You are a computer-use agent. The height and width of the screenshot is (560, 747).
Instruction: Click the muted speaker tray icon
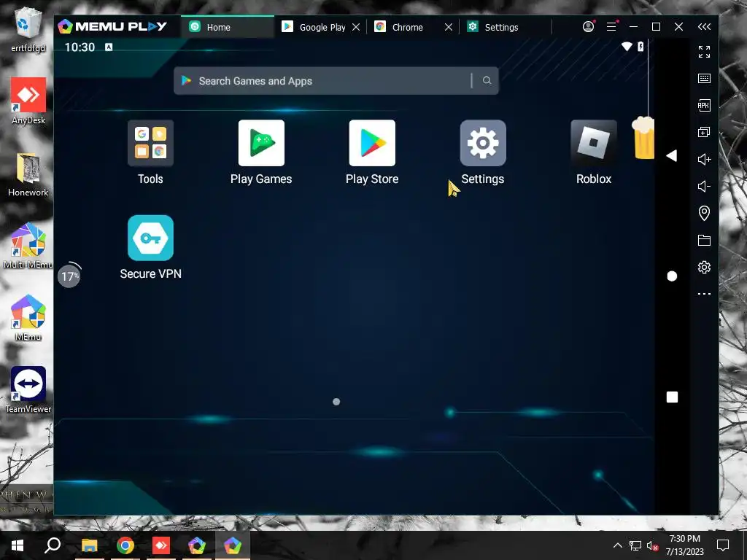[x=652, y=545]
